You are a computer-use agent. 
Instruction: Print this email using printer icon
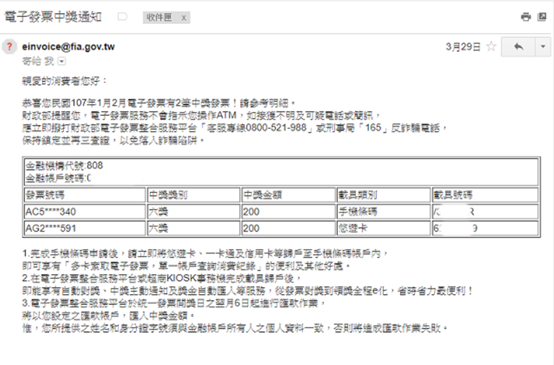click(526, 17)
